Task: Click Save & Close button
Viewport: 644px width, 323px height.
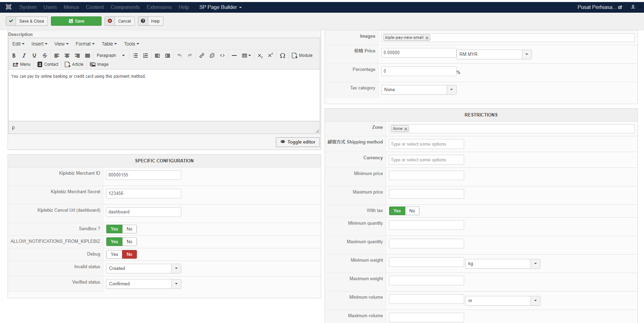Action: [27, 21]
